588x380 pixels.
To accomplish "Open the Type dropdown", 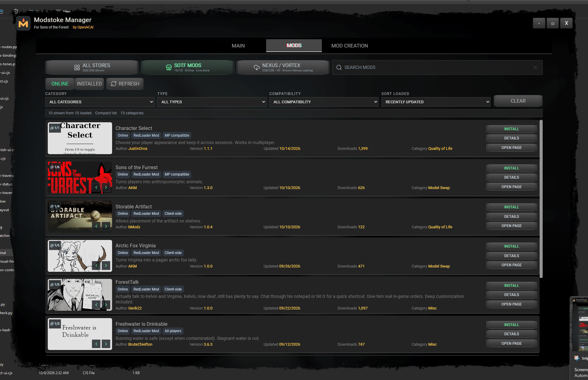I will tap(212, 102).
